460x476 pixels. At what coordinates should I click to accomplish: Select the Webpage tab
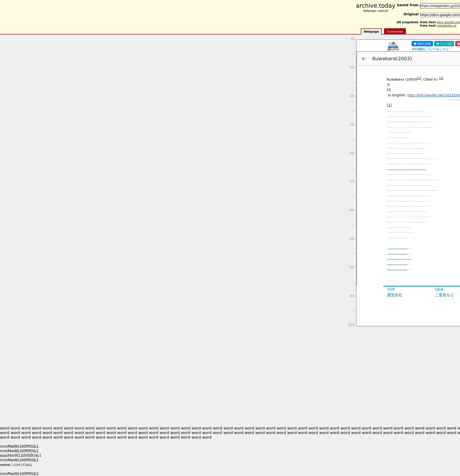pos(371,32)
